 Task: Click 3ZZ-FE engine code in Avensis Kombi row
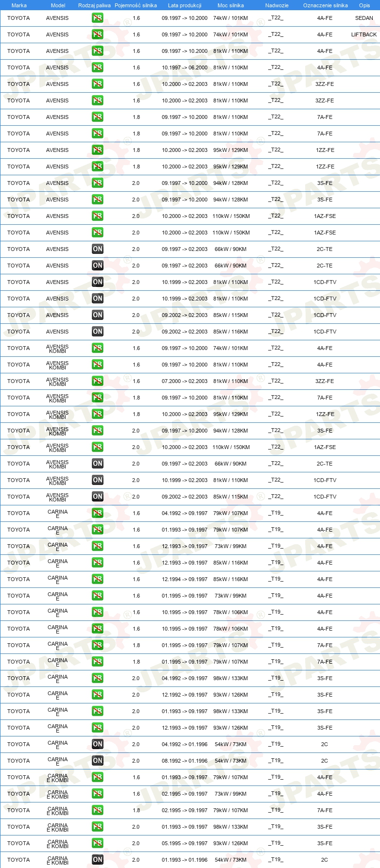(325, 381)
